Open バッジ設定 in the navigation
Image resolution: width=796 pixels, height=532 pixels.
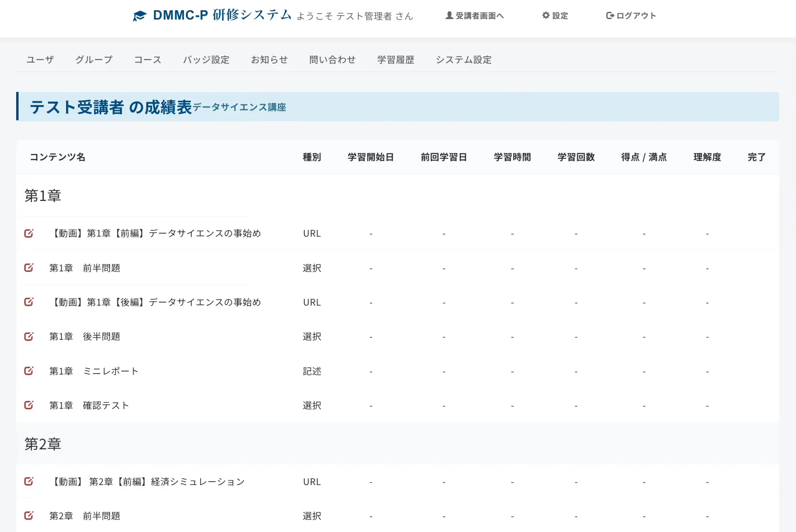(206, 60)
